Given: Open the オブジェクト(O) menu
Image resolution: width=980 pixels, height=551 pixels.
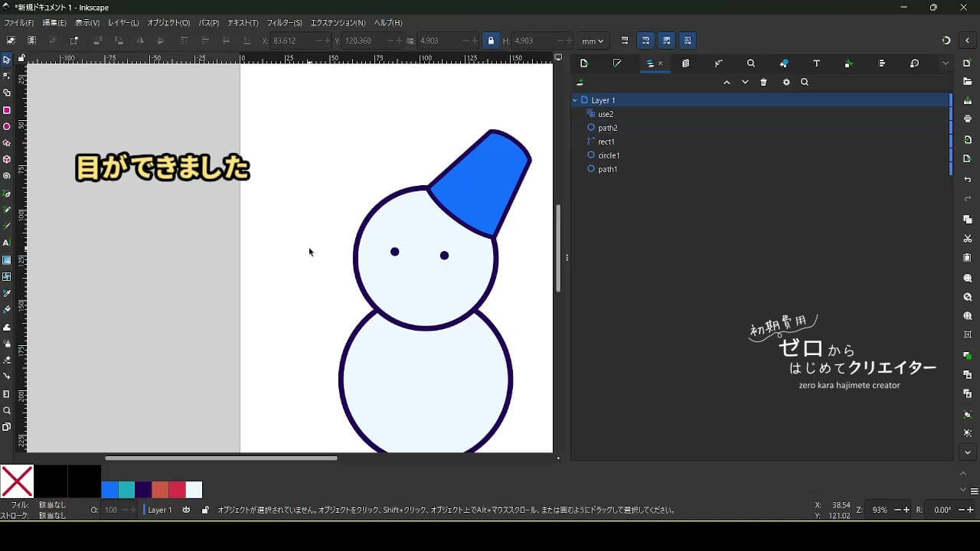Looking at the screenshot, I should [x=168, y=23].
